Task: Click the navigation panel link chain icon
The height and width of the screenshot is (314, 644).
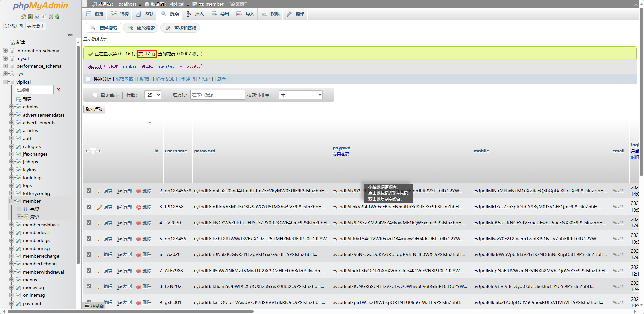Action: (x=70, y=35)
